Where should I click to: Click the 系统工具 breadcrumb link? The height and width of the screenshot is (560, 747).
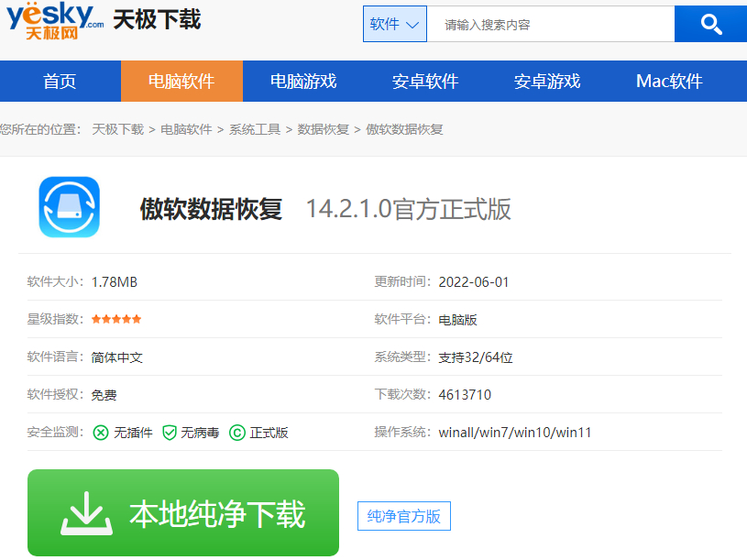tap(255, 129)
